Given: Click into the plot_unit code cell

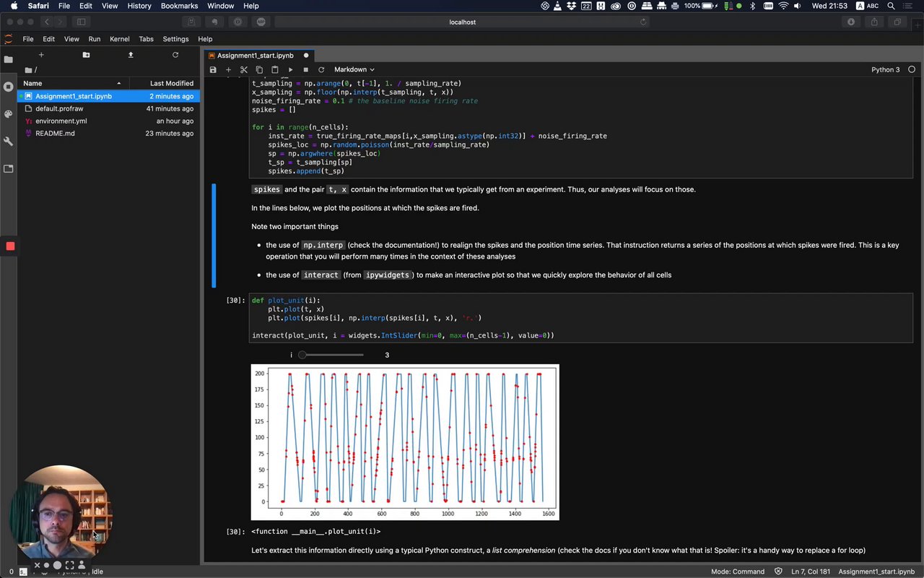Looking at the screenshot, I should pyautogui.click(x=581, y=318).
